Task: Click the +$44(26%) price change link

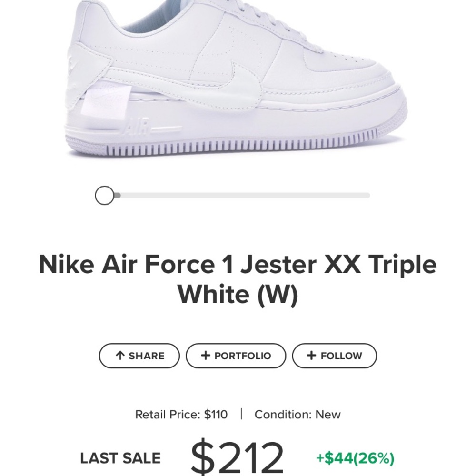Action: (x=355, y=458)
